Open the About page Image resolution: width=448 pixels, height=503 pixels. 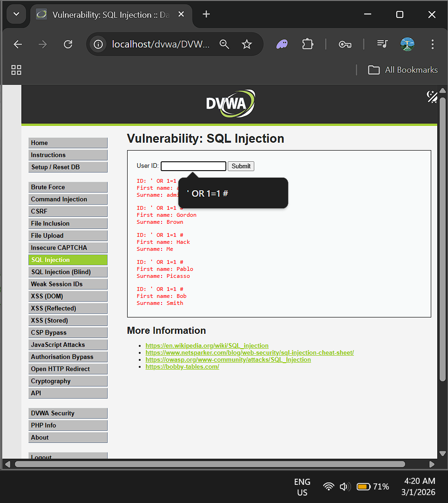68,438
